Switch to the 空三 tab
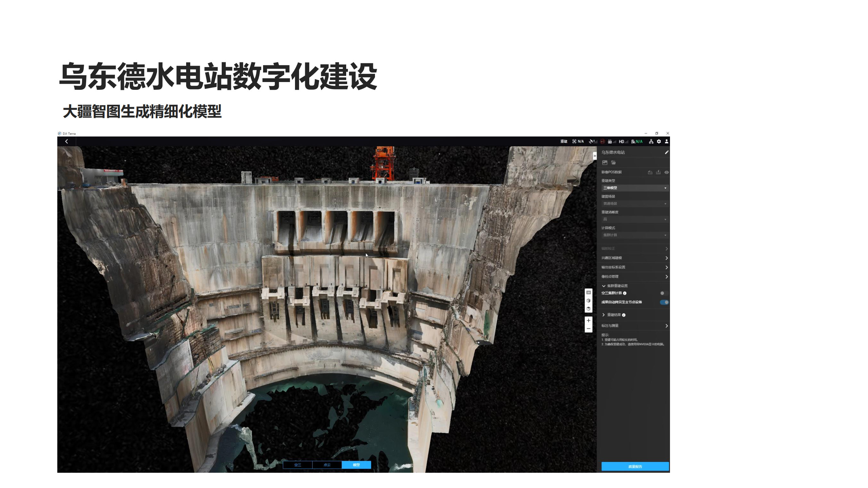Viewport: 868px width, 488px height. click(298, 465)
